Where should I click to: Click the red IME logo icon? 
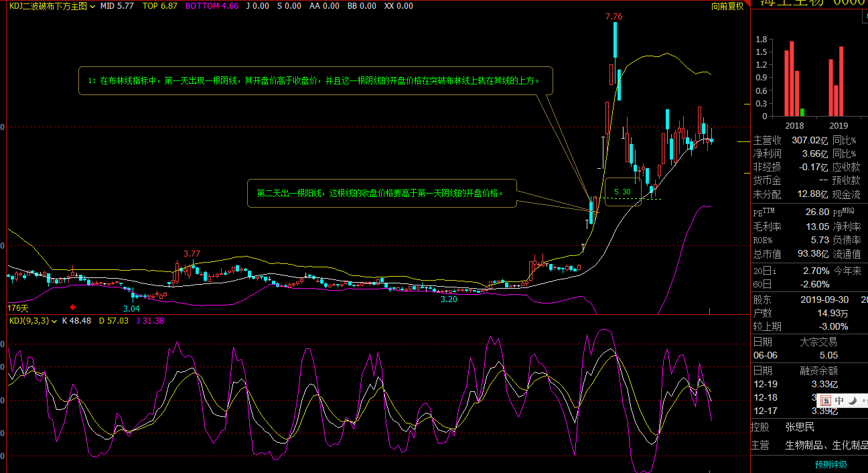click(826, 400)
